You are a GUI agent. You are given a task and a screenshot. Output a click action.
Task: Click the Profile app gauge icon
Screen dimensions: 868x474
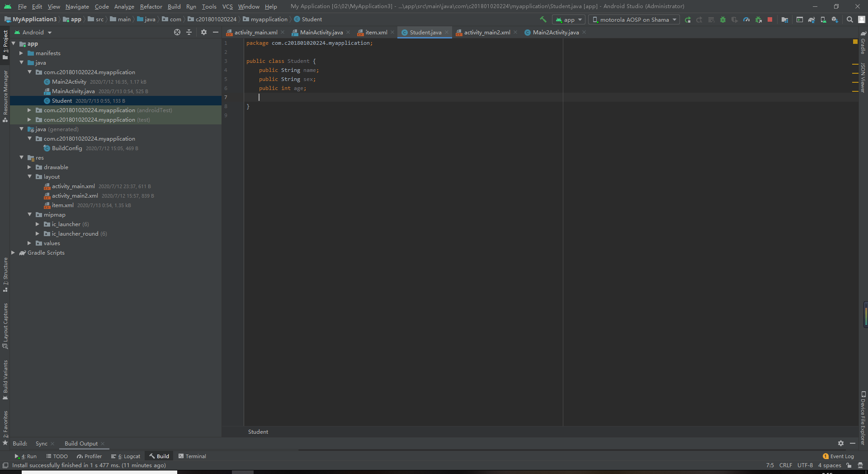coord(746,19)
